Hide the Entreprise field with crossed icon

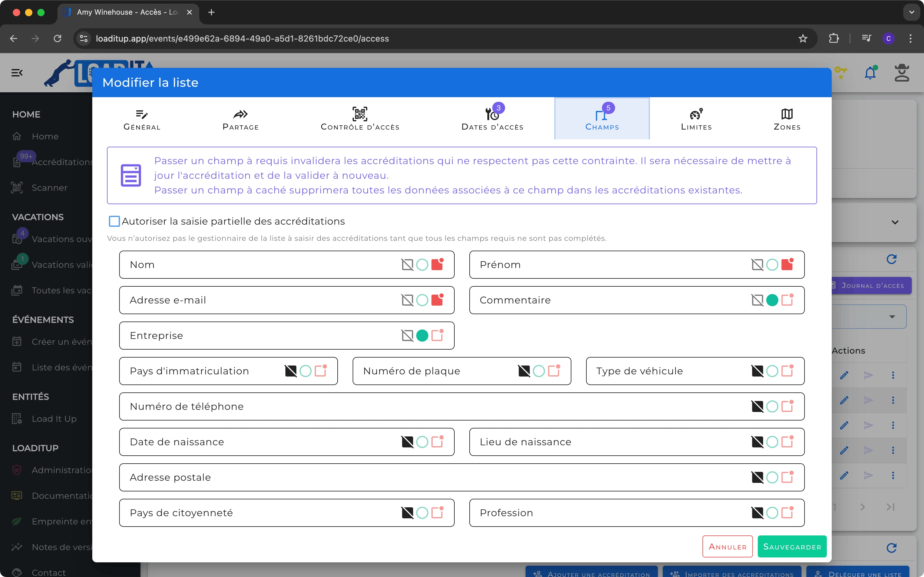click(x=407, y=336)
